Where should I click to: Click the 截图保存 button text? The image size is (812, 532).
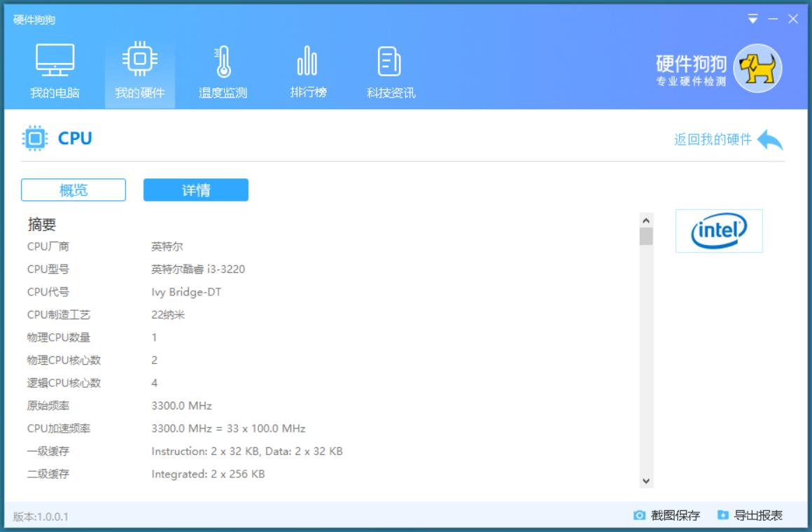point(675,516)
